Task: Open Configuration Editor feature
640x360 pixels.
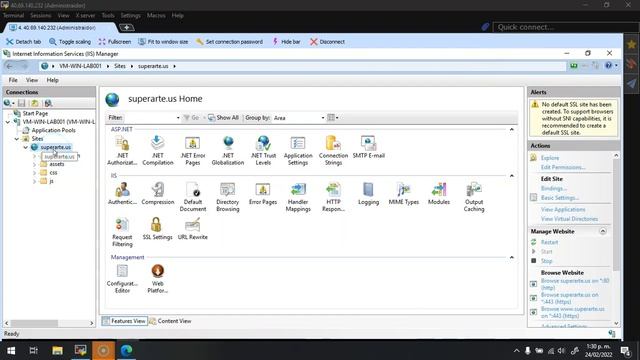Action: coord(122,279)
